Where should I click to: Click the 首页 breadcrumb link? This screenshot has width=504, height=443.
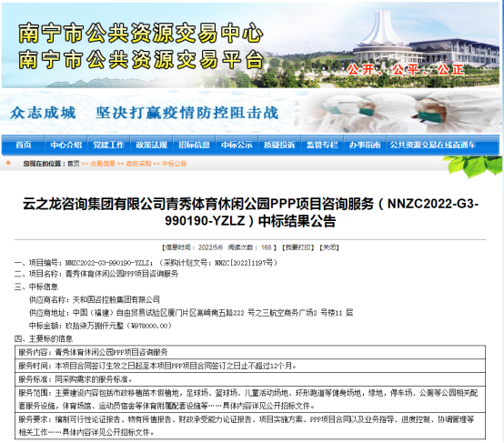[x=74, y=164]
